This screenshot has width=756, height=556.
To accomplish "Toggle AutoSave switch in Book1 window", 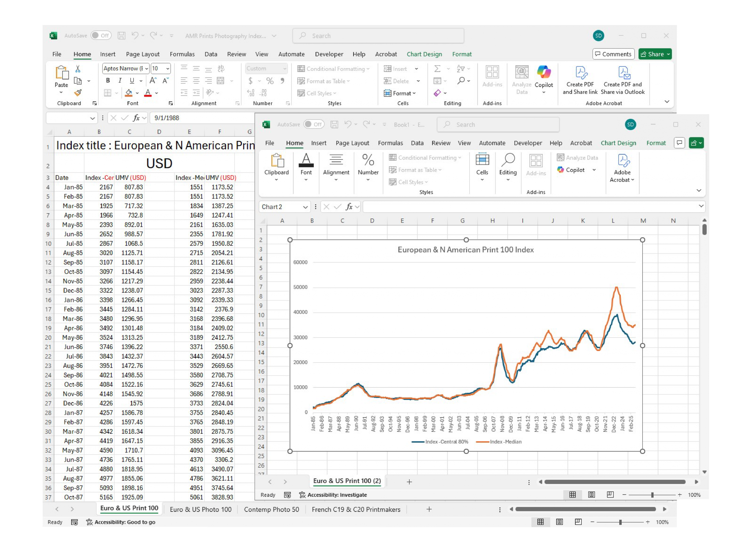I will point(314,125).
